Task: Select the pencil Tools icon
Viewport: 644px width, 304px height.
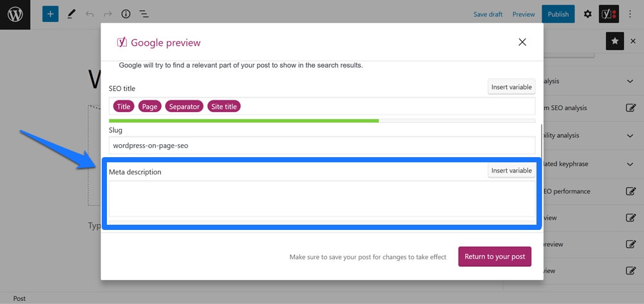Action: click(71, 14)
